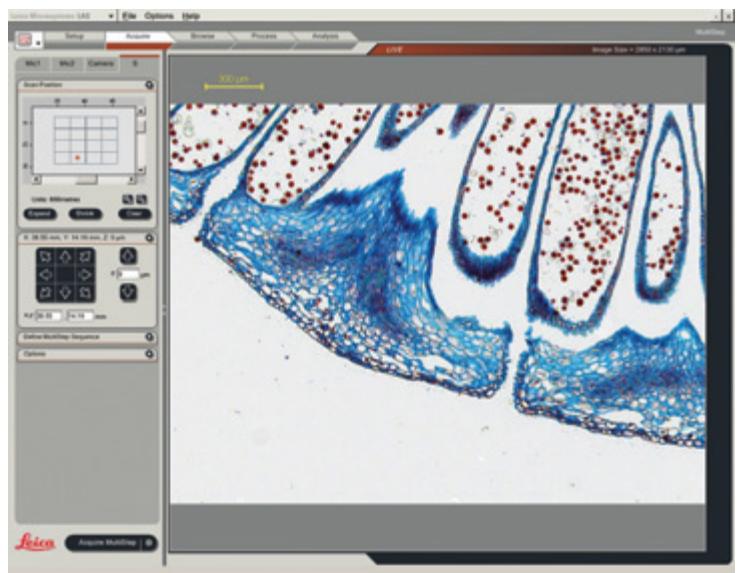Click the scan grid vertical scrollbar thumb
This screenshot has height=573, width=737.
point(141,126)
